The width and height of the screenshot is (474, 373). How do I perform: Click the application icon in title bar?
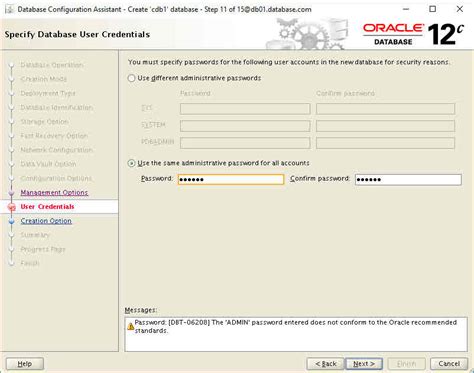9,9
